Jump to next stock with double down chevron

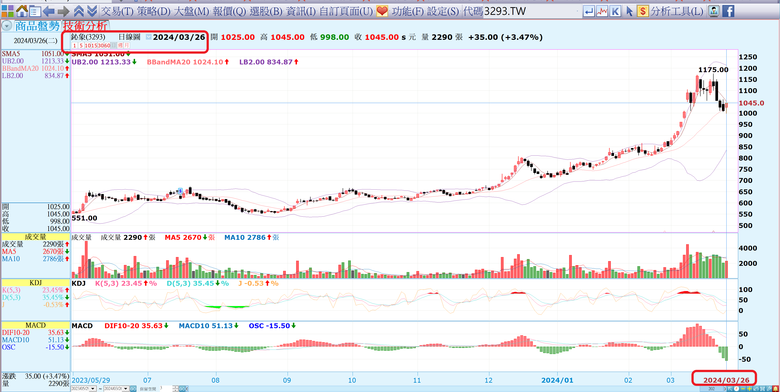pyautogui.click(x=92, y=11)
